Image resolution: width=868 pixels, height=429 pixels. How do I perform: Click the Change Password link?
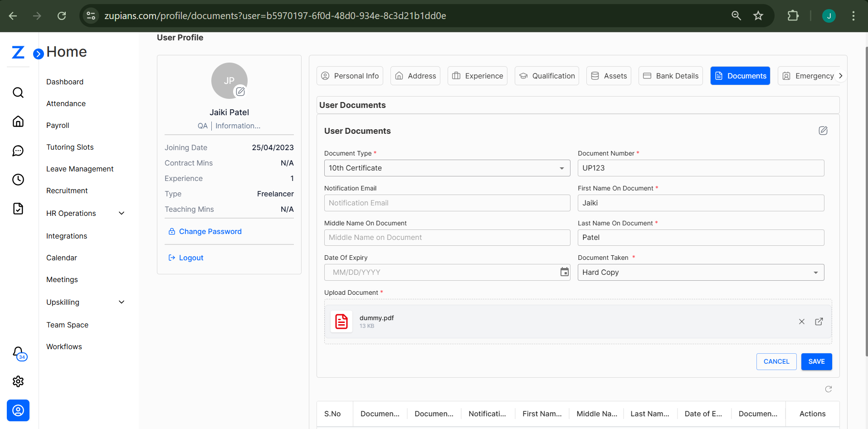210,231
